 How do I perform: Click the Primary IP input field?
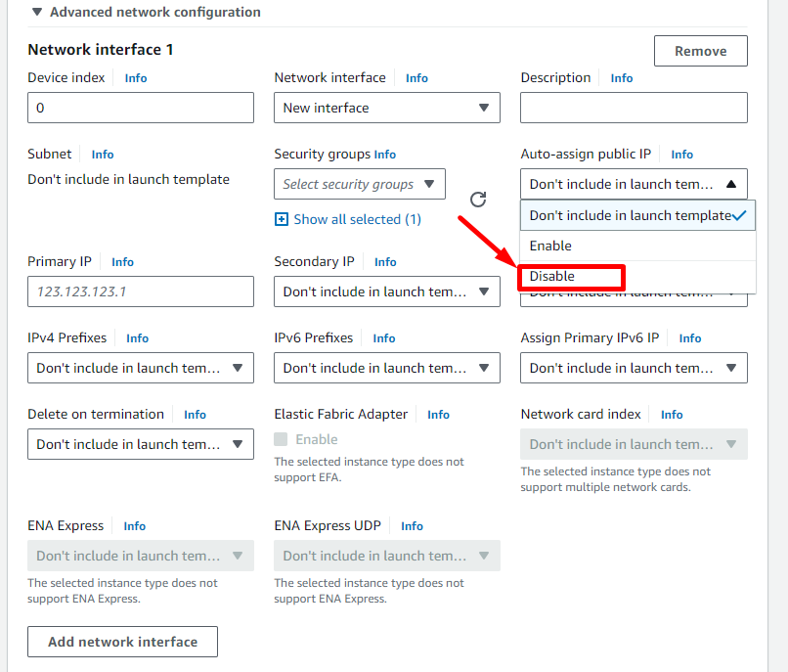[140, 291]
